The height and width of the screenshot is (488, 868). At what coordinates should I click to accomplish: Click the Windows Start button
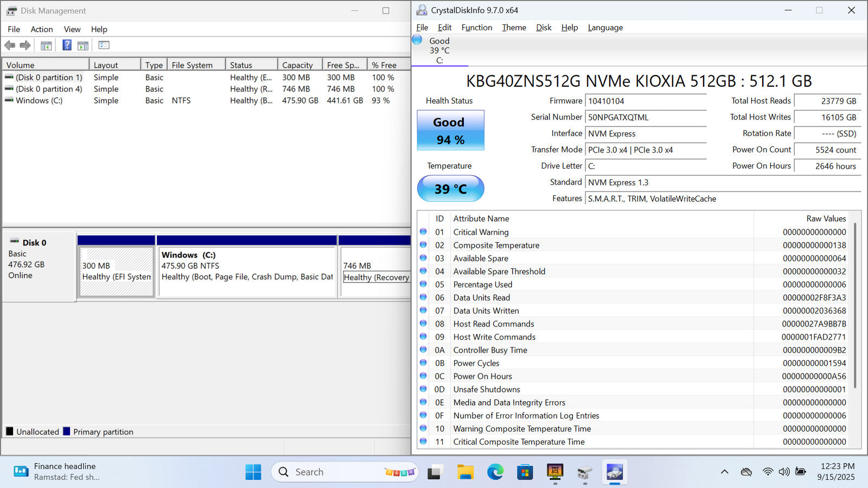(253, 472)
